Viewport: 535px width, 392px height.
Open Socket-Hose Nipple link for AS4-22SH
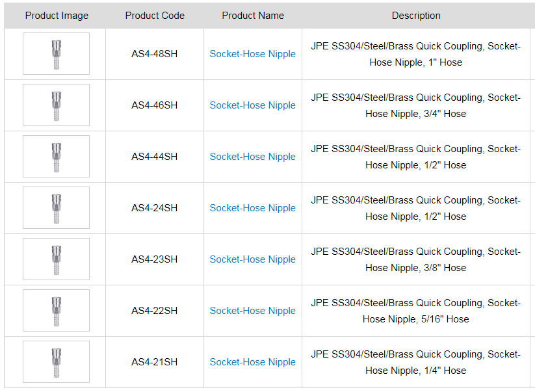tap(252, 311)
